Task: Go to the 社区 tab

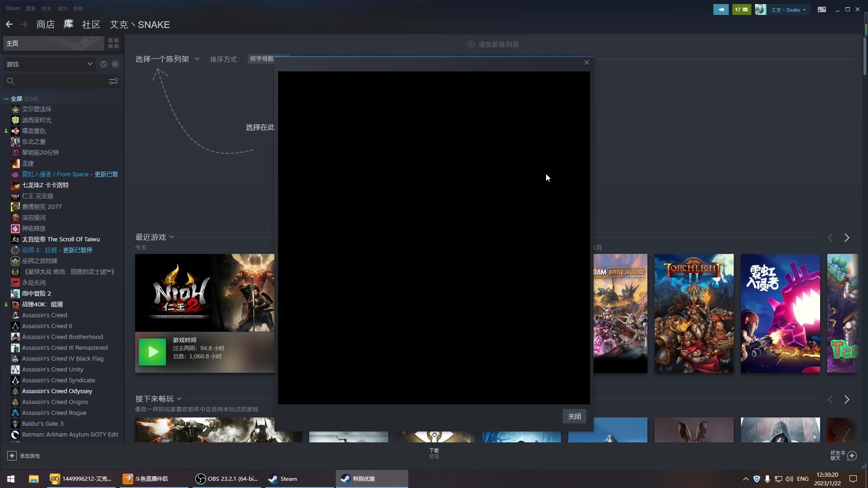Action: click(91, 24)
